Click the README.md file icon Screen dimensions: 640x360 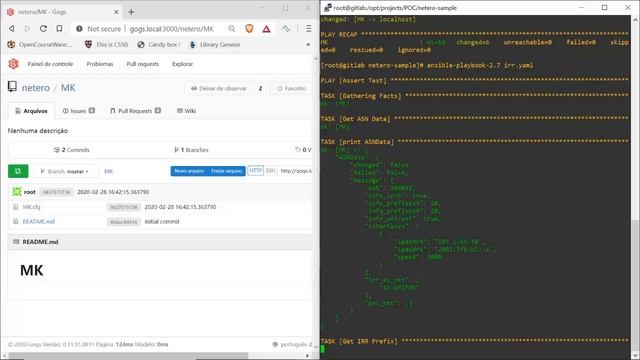tap(16, 222)
